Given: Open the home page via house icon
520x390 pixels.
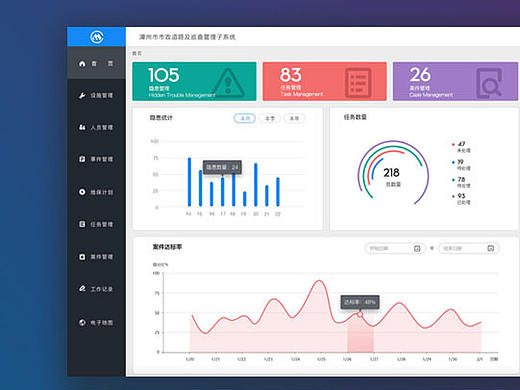Looking at the screenshot, I should pyautogui.click(x=82, y=63).
